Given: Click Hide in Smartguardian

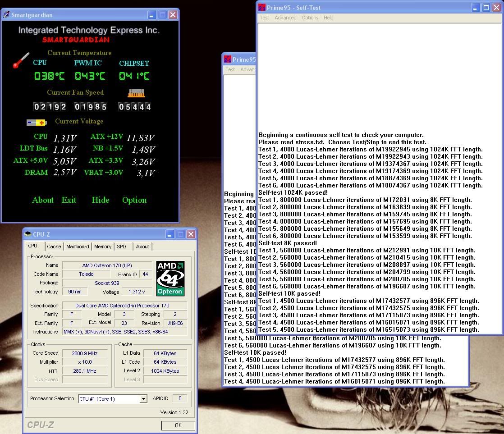Looking at the screenshot, I should (100, 200).
